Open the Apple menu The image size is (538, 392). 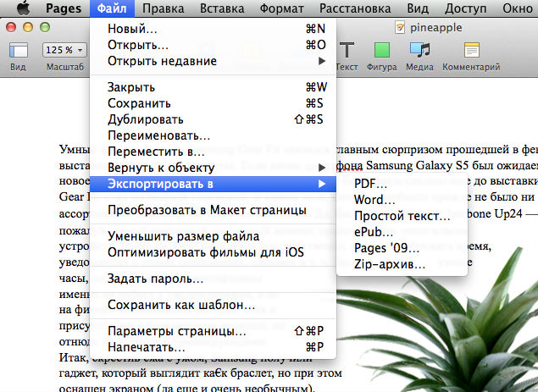coord(24,8)
